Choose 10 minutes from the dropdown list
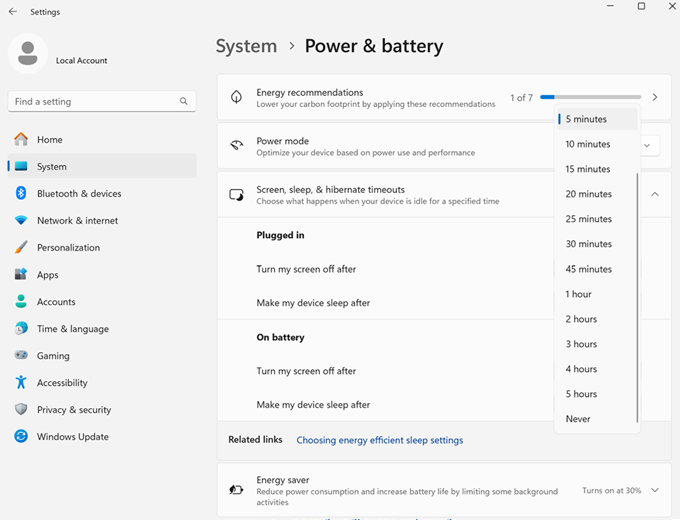Viewport: 680px width, 520px height. pyautogui.click(x=597, y=144)
